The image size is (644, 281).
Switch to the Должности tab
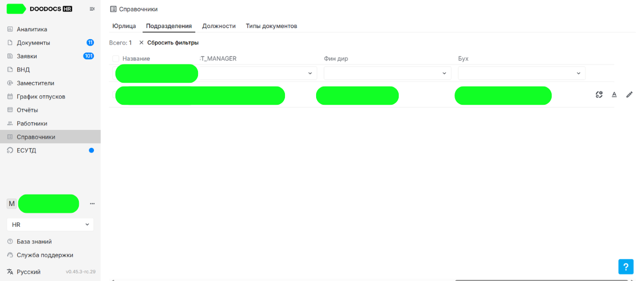[219, 26]
